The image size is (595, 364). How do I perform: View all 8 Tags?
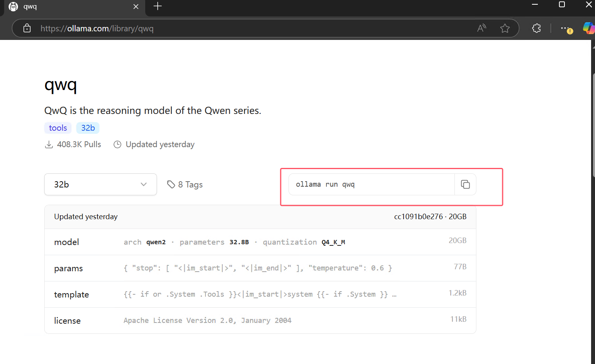click(x=185, y=184)
